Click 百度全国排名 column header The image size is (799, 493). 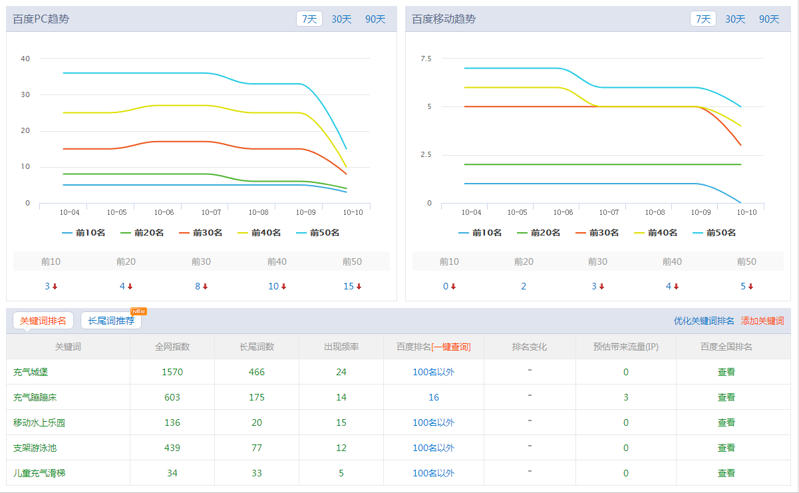pos(726,347)
